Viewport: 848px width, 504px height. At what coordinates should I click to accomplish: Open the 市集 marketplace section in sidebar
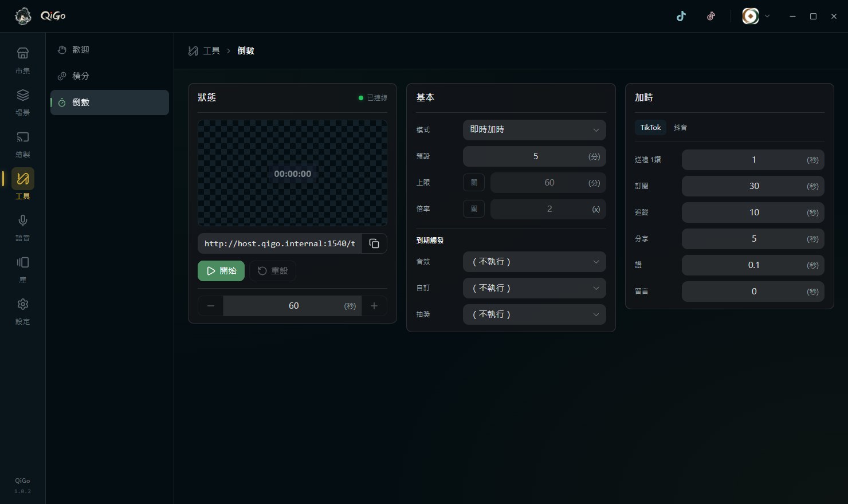23,60
